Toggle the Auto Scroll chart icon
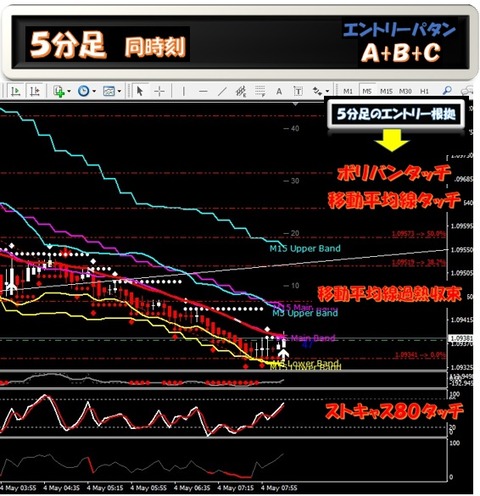 point(15,91)
